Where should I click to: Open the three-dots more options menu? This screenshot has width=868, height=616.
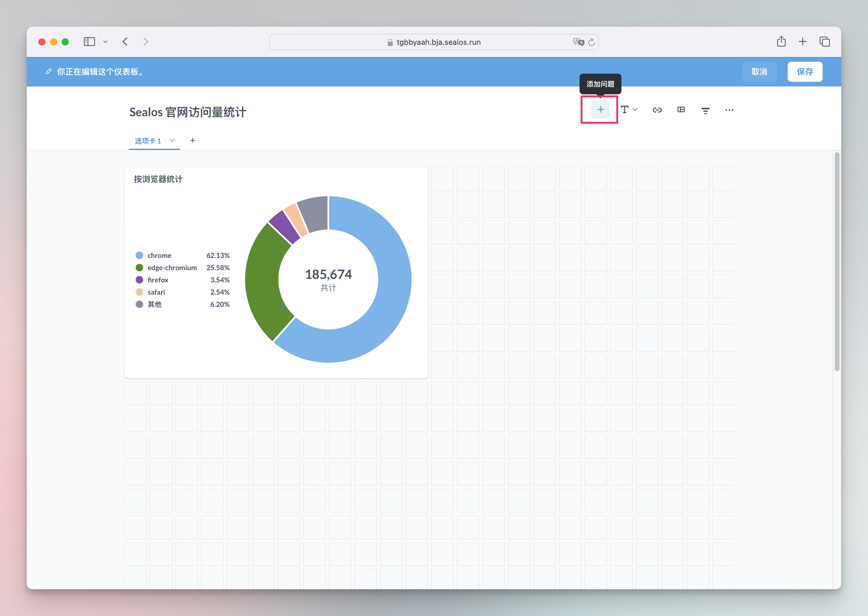[729, 110]
